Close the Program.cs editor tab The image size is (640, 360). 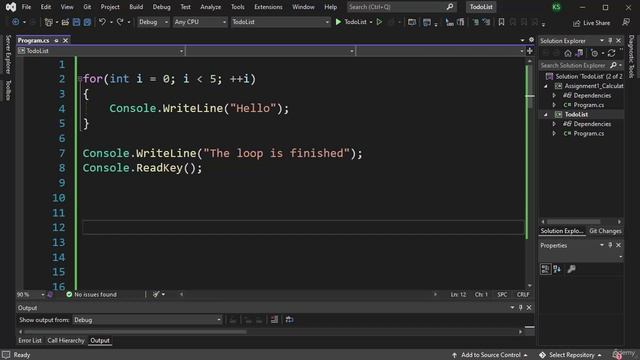point(65,40)
